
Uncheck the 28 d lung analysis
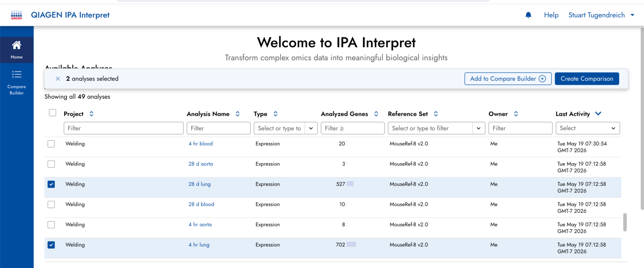point(51,184)
